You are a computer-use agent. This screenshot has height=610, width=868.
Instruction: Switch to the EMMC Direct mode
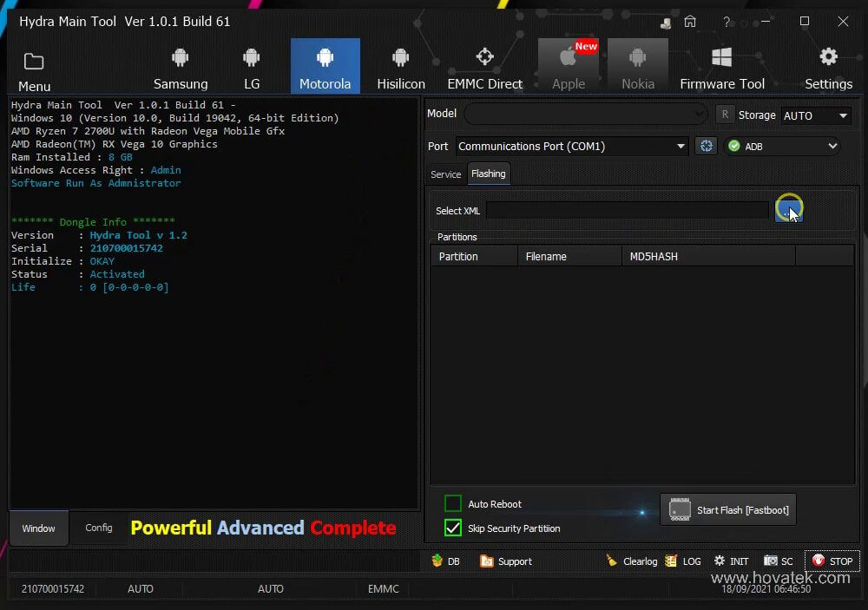pyautogui.click(x=483, y=65)
